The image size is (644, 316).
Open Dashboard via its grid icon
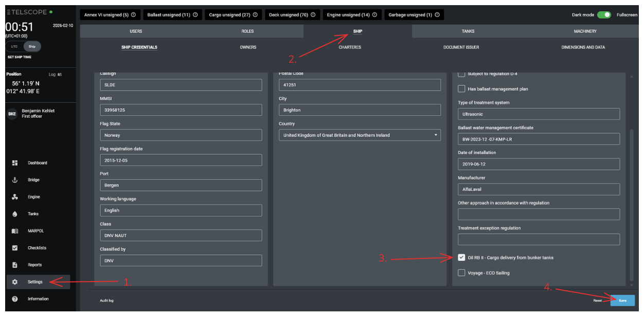15,163
